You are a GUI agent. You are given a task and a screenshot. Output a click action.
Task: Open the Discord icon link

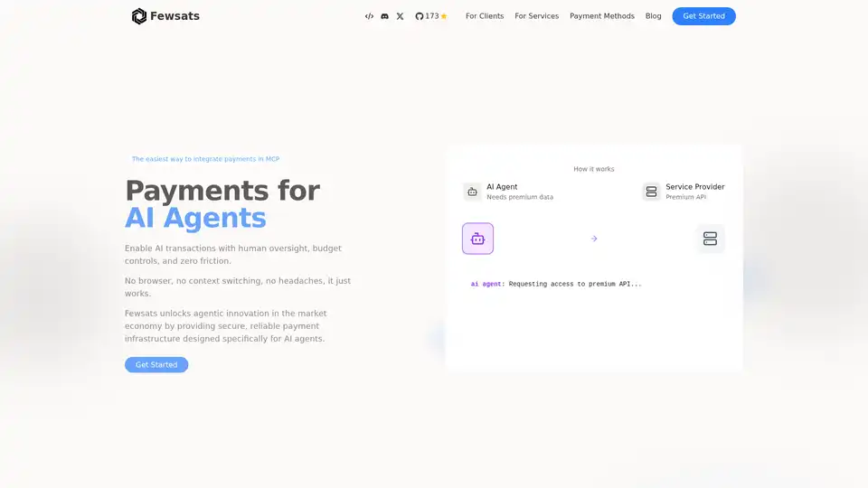[384, 16]
